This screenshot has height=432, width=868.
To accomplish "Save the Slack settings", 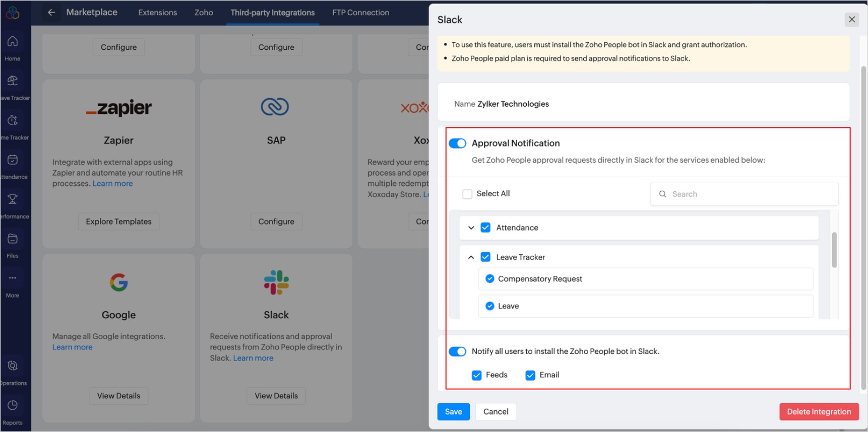I will coord(453,412).
